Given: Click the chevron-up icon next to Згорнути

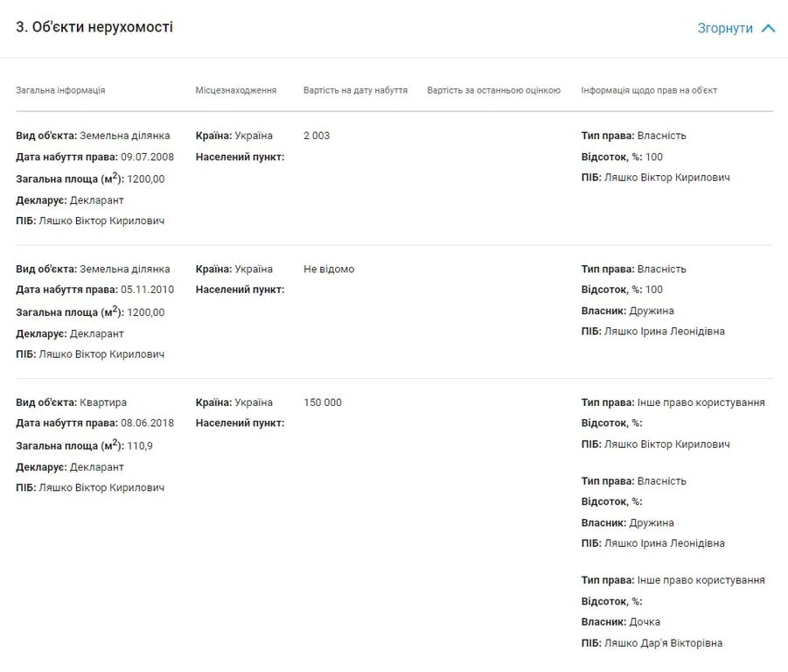Looking at the screenshot, I should (x=768, y=28).
